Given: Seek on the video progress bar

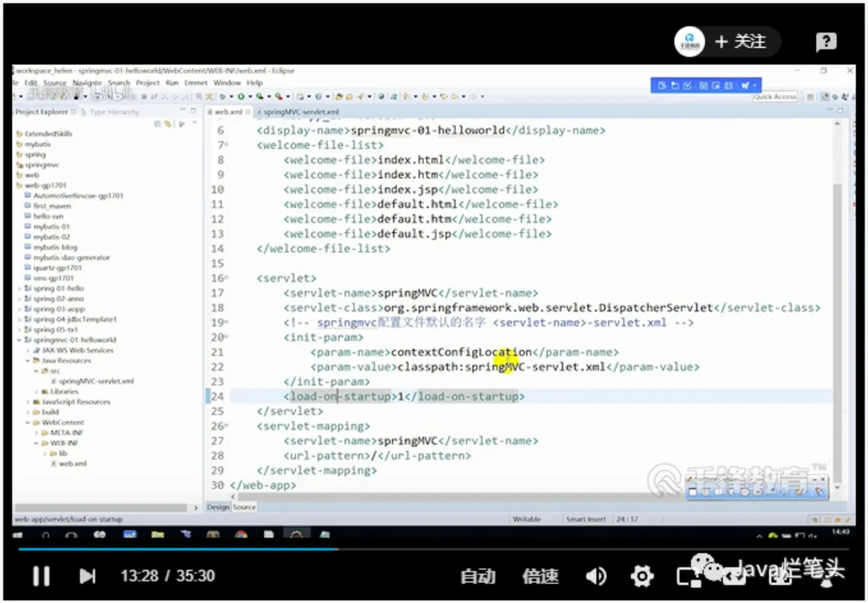Looking at the screenshot, I should click(x=433, y=549).
